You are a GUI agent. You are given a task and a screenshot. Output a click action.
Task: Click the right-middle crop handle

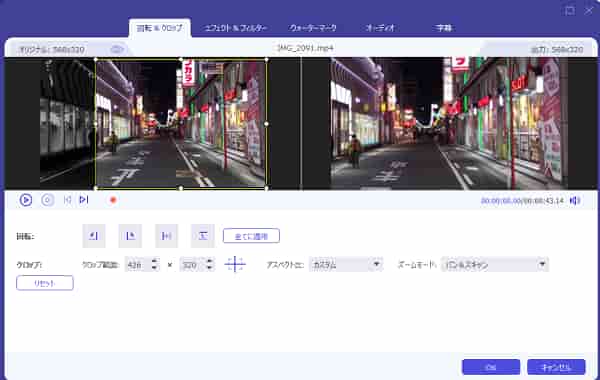(x=266, y=124)
